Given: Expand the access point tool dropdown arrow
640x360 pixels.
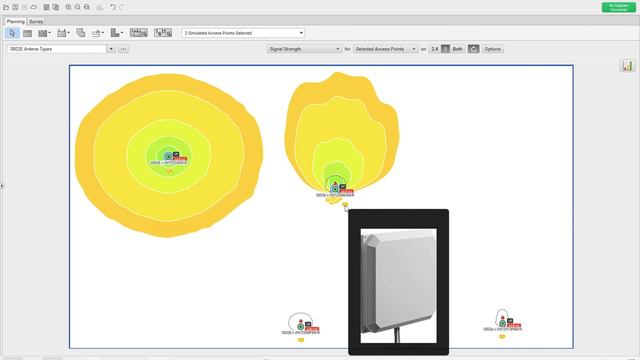Looking at the screenshot, I should pos(69,33).
